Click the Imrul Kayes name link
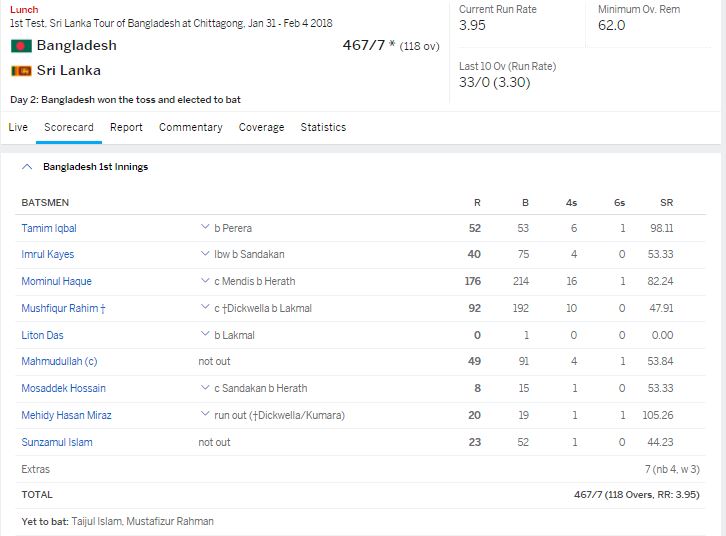Viewport: 726px width, 536px height. (x=48, y=255)
